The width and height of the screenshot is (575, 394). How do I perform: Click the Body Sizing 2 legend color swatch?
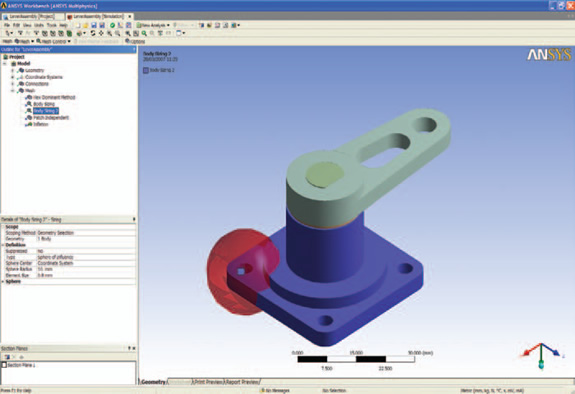[146, 70]
